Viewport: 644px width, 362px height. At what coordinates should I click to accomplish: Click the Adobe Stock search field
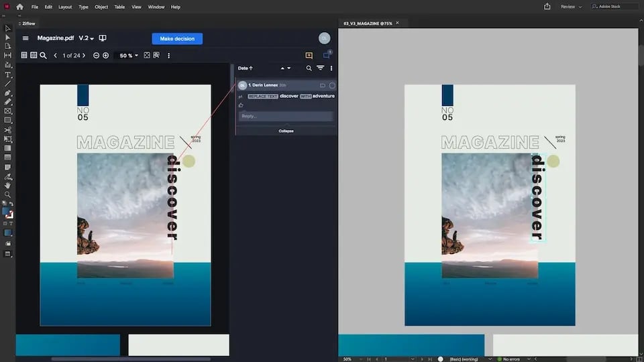[614, 7]
